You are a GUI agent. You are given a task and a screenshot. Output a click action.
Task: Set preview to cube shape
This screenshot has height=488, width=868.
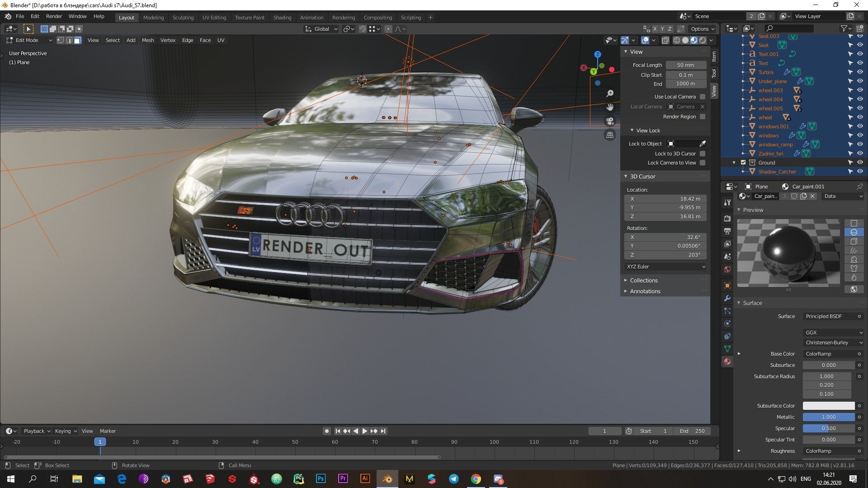click(x=854, y=241)
